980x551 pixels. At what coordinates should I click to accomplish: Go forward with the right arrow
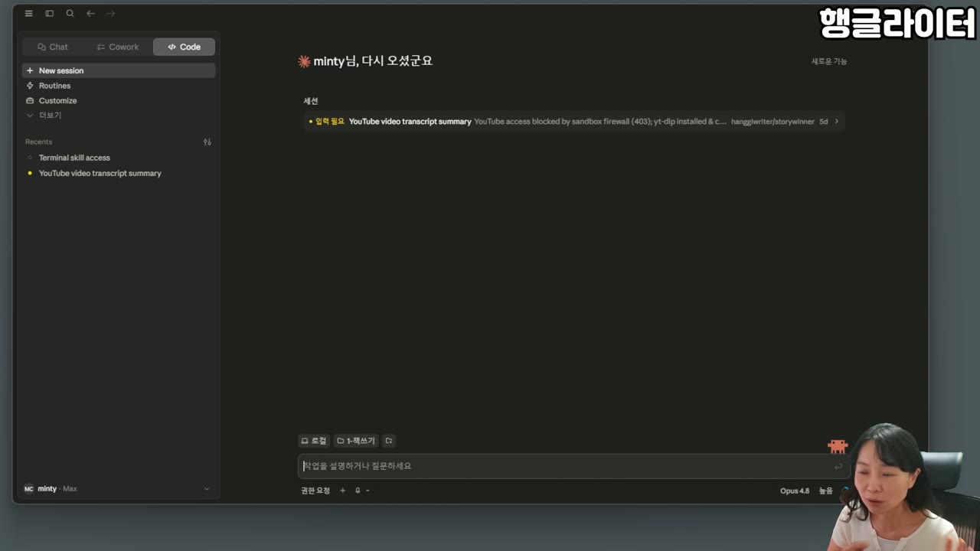111,14
